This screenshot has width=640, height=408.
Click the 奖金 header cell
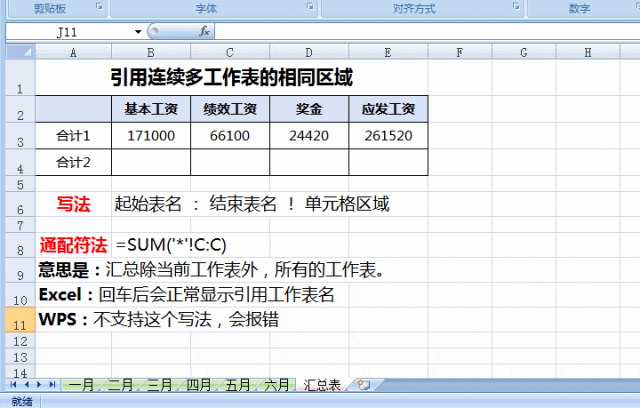309,109
